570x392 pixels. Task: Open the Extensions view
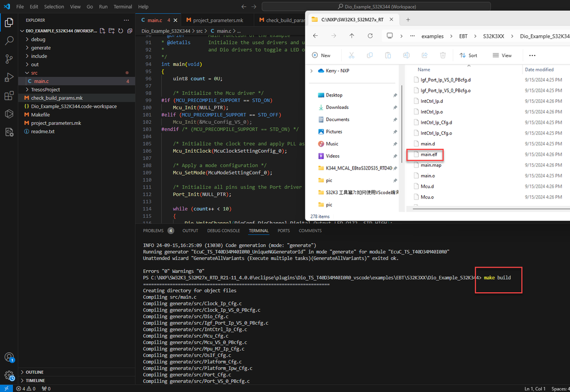pyautogui.click(x=9, y=96)
